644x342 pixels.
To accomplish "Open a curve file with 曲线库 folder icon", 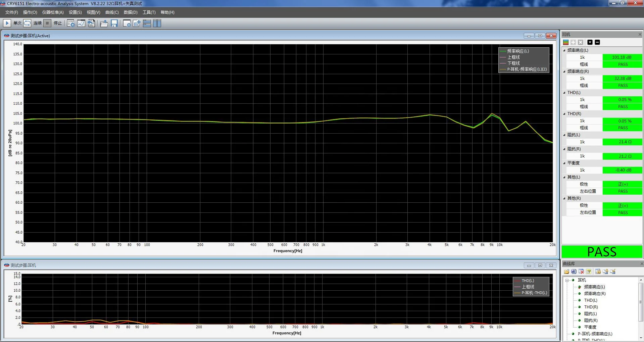I will point(566,272).
